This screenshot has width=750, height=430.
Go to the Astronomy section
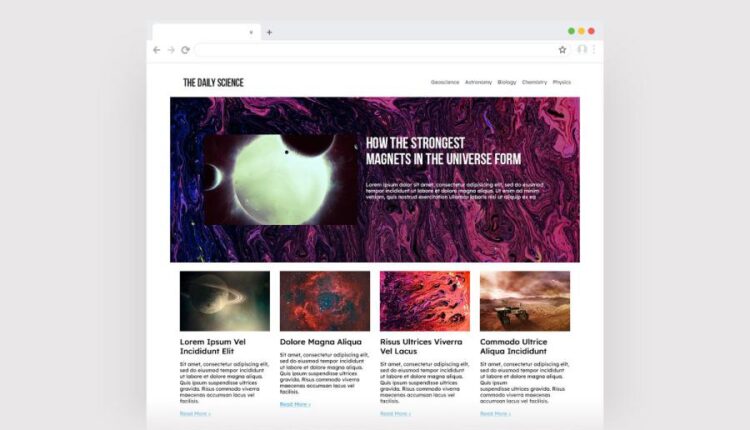coord(478,82)
